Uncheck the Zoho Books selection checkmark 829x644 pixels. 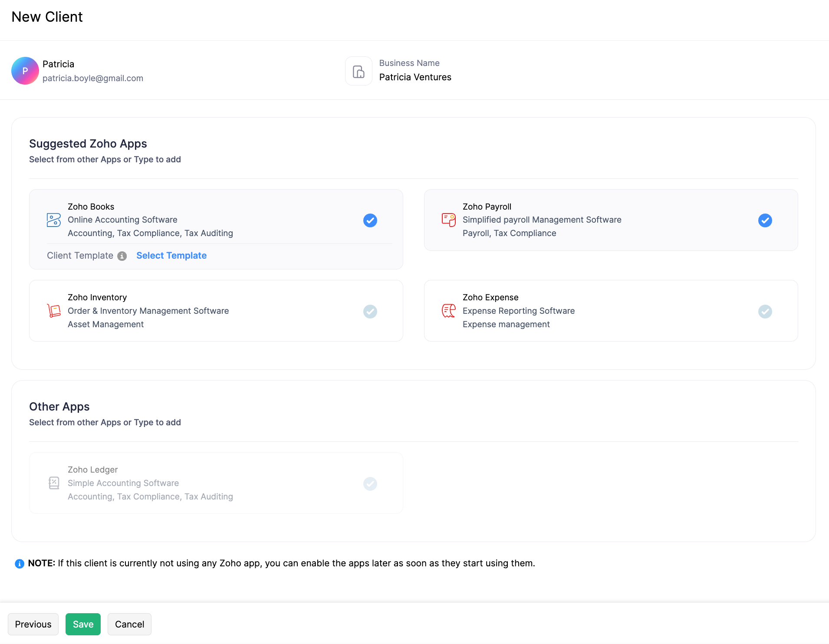click(x=370, y=220)
